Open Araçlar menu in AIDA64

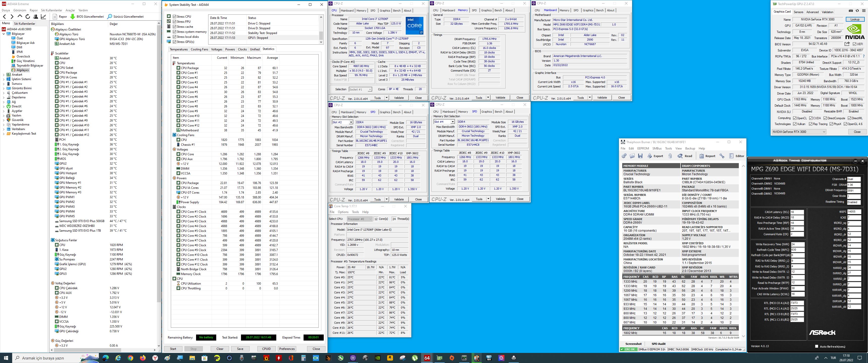[70, 10]
